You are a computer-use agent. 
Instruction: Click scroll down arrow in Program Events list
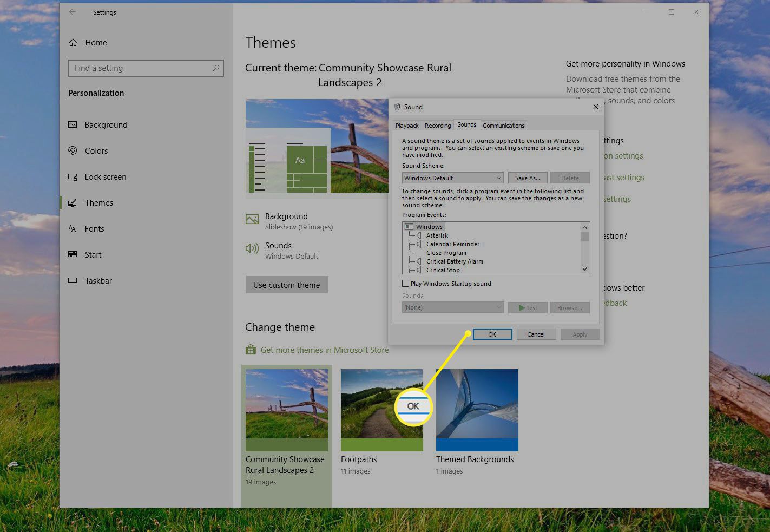tap(584, 269)
